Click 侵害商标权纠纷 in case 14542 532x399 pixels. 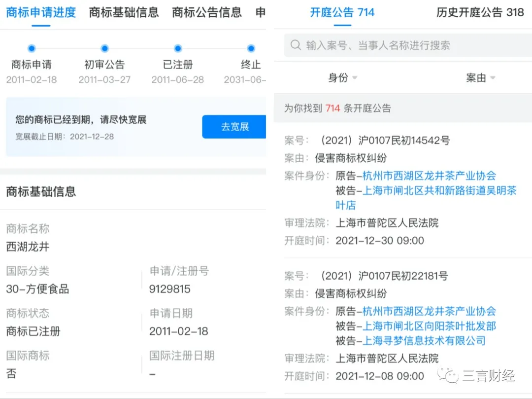[x=351, y=158]
